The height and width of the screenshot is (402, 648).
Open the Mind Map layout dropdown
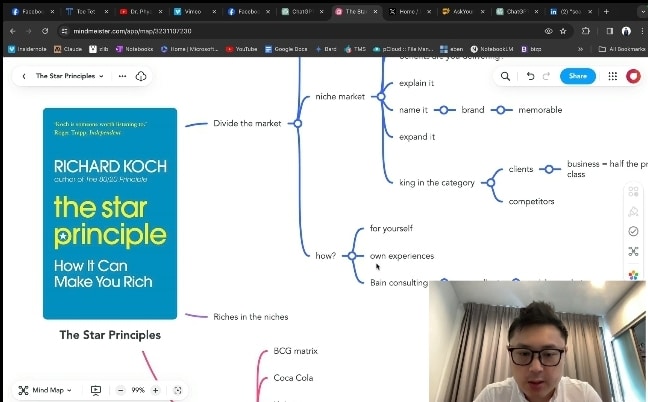coord(45,390)
